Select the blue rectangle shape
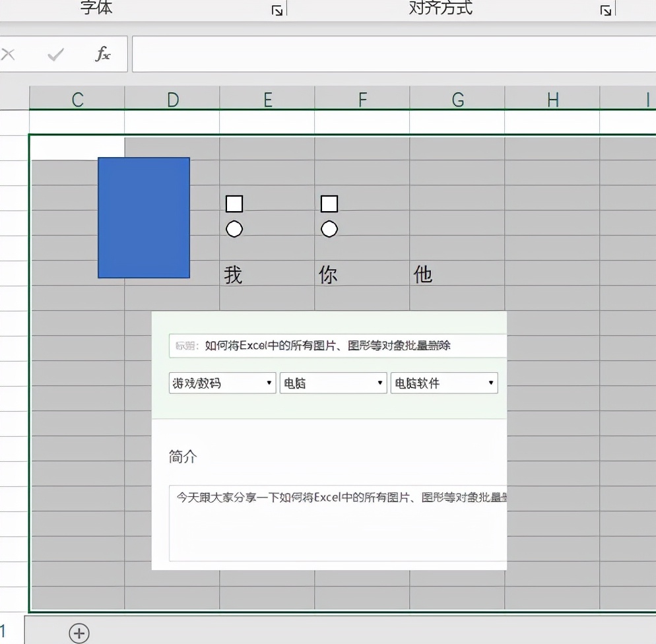The image size is (656, 644). point(144,218)
